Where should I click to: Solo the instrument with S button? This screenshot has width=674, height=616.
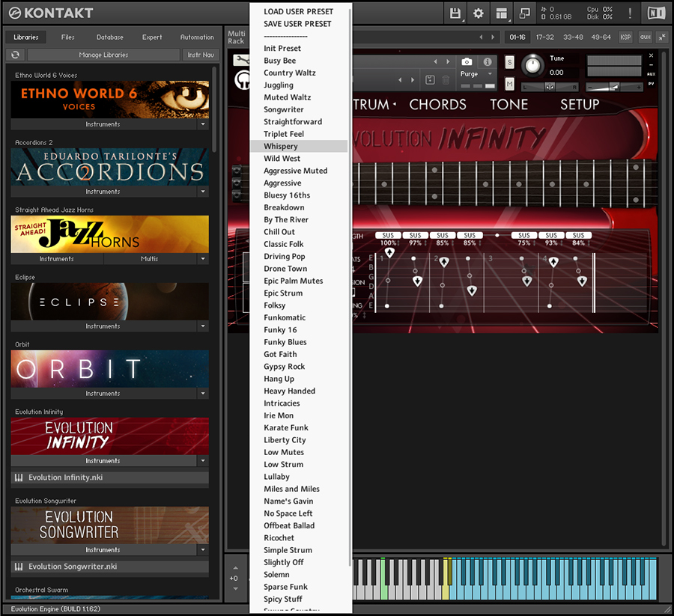509,62
